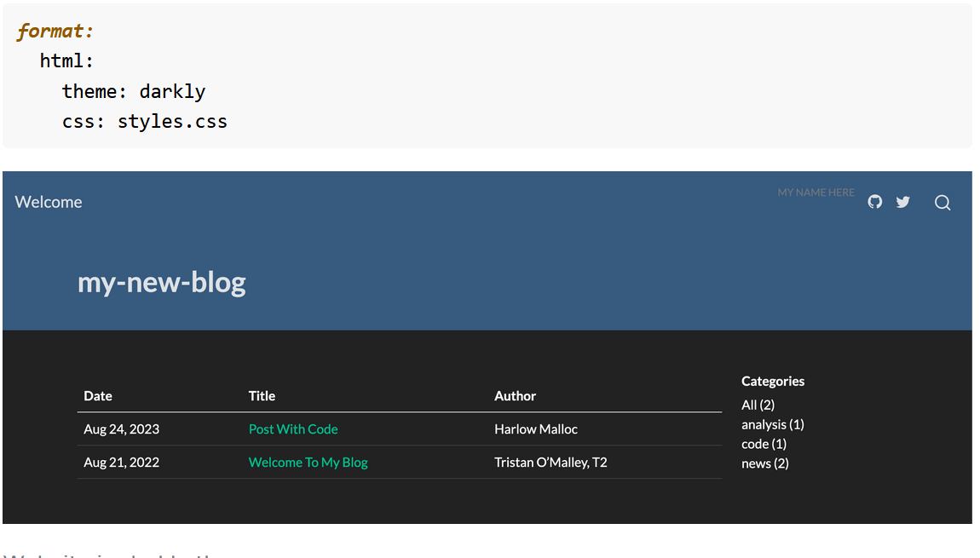This screenshot has height=558, width=980.
Task: Open search with the magnifier icon
Action: (942, 203)
